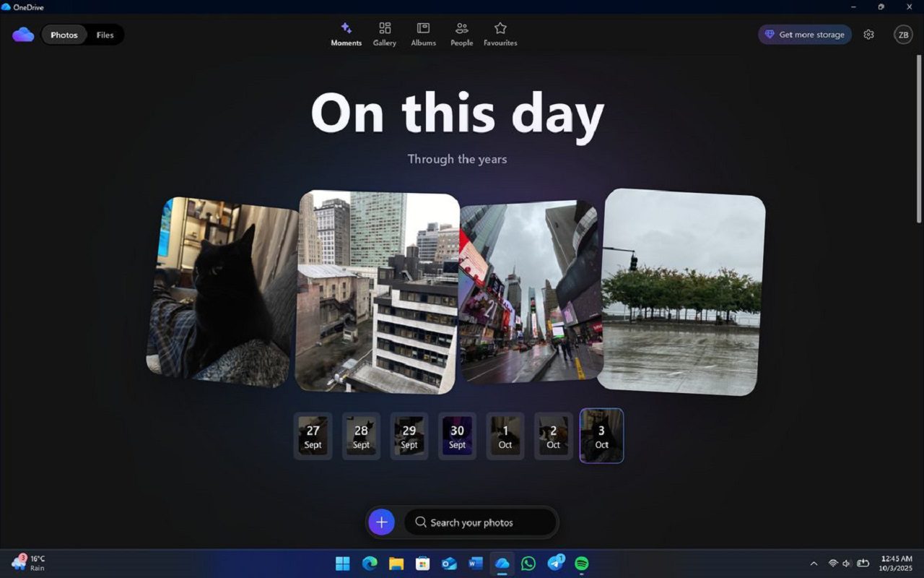This screenshot has height=578, width=924.
Task: Open the Gallery view icon
Action: [385, 34]
